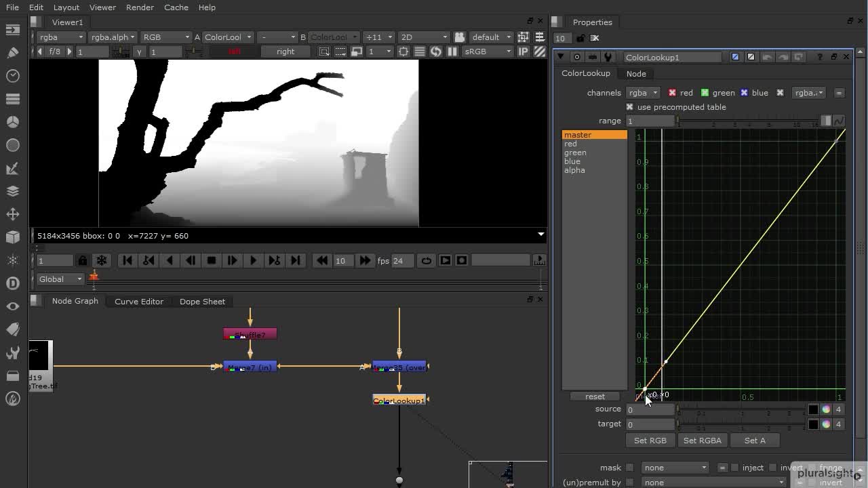Toggle the green channel checkbox

(705, 93)
